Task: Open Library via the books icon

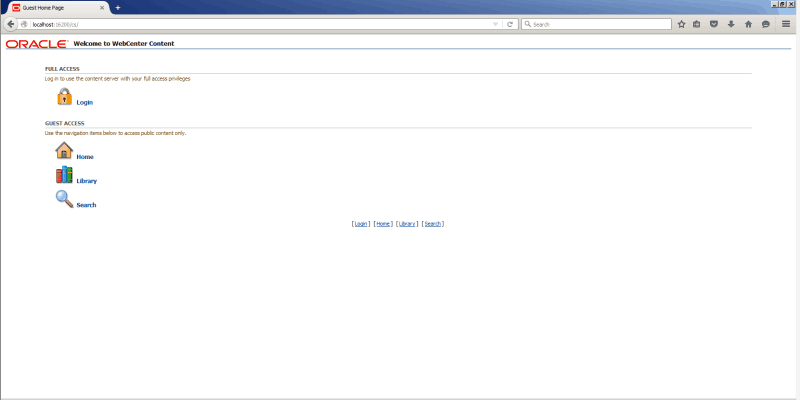Action: [x=64, y=175]
